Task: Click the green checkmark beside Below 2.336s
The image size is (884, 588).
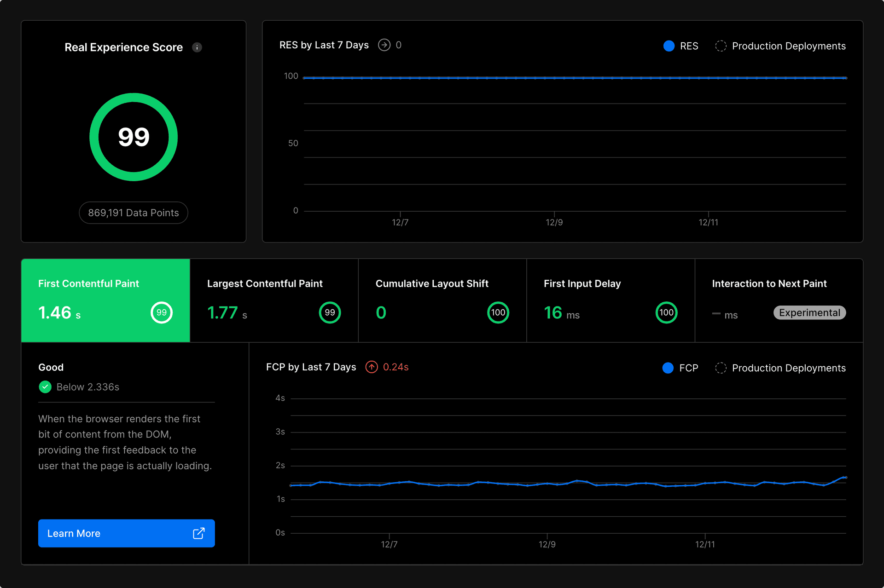Action: click(x=45, y=386)
